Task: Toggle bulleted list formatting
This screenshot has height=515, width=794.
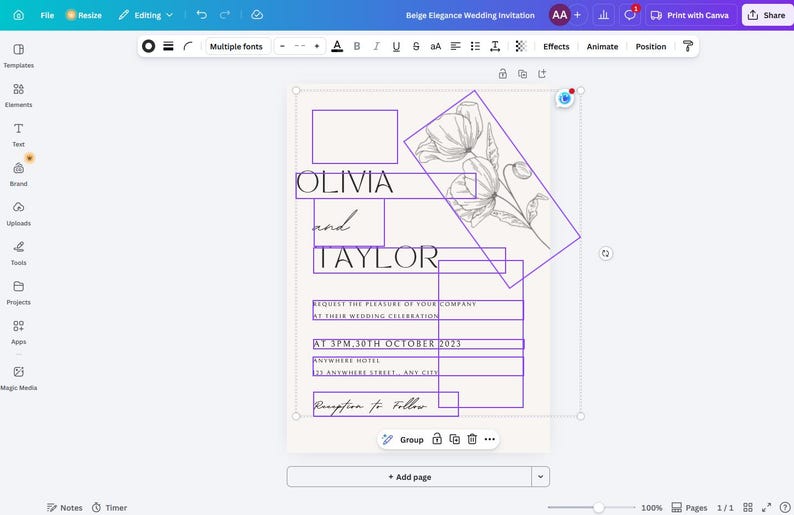Action: point(475,46)
